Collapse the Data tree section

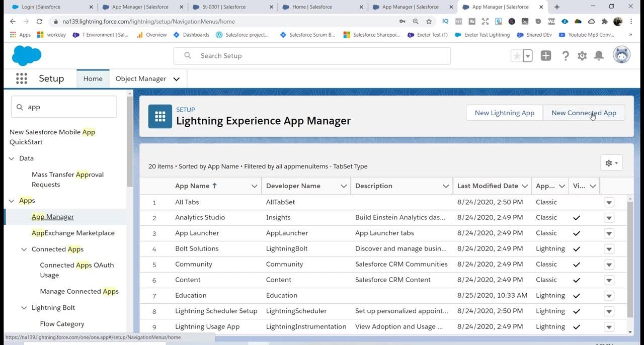click(12, 158)
